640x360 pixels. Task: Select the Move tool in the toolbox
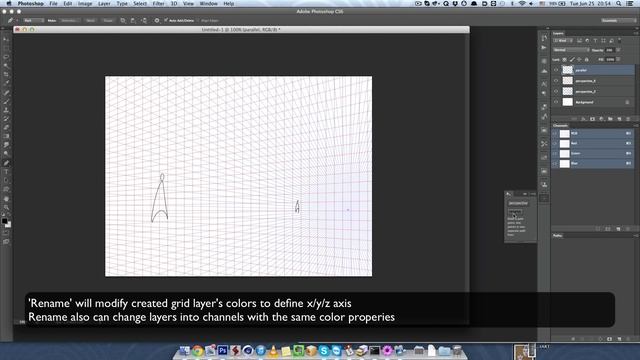point(6,39)
